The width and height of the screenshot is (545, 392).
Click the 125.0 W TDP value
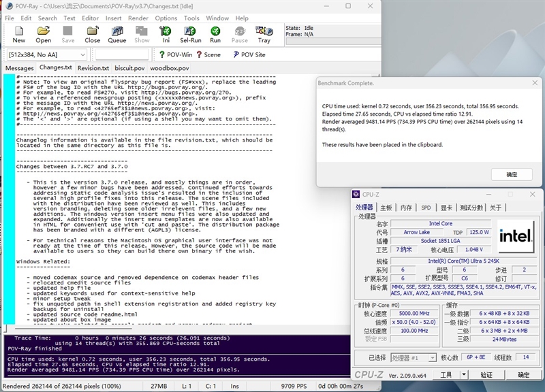tap(479, 232)
